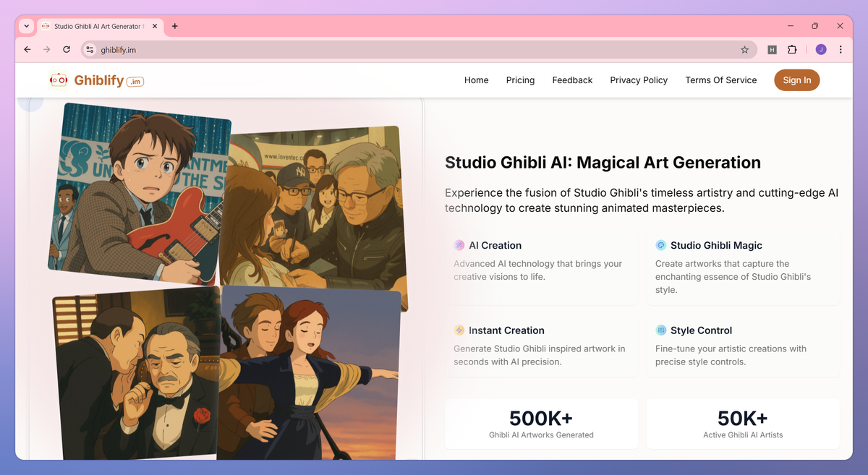Click the Active Ghibli AI Artists label
The image size is (868, 475).
[743, 435]
